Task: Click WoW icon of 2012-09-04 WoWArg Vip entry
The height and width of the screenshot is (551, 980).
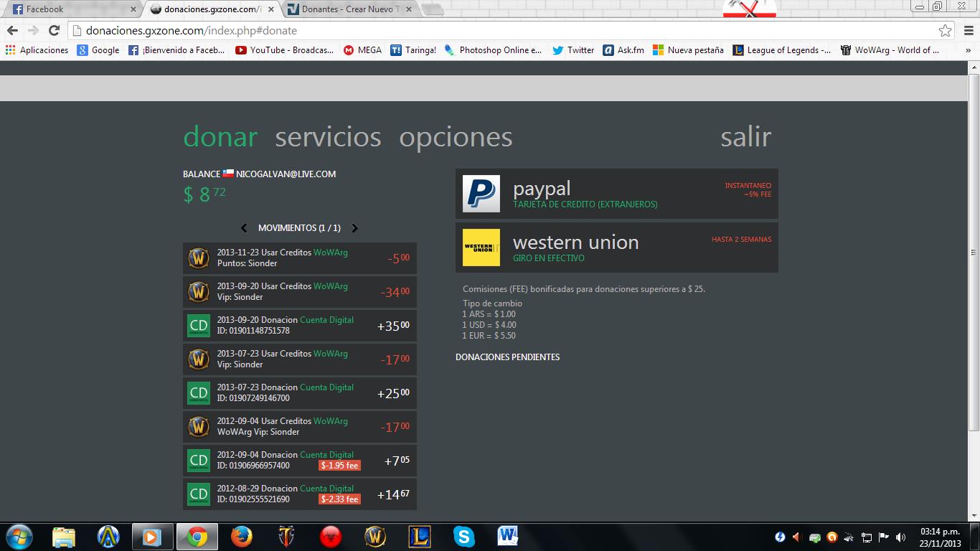Action: [199, 427]
